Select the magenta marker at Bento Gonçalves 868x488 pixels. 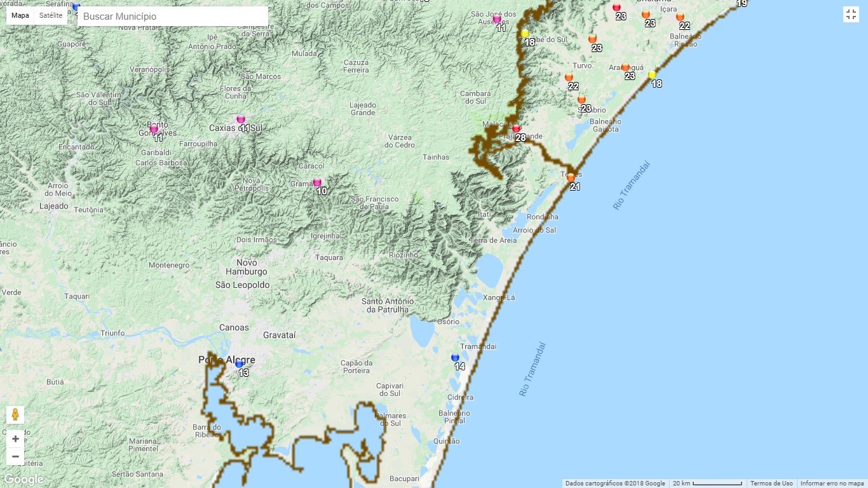point(154,129)
